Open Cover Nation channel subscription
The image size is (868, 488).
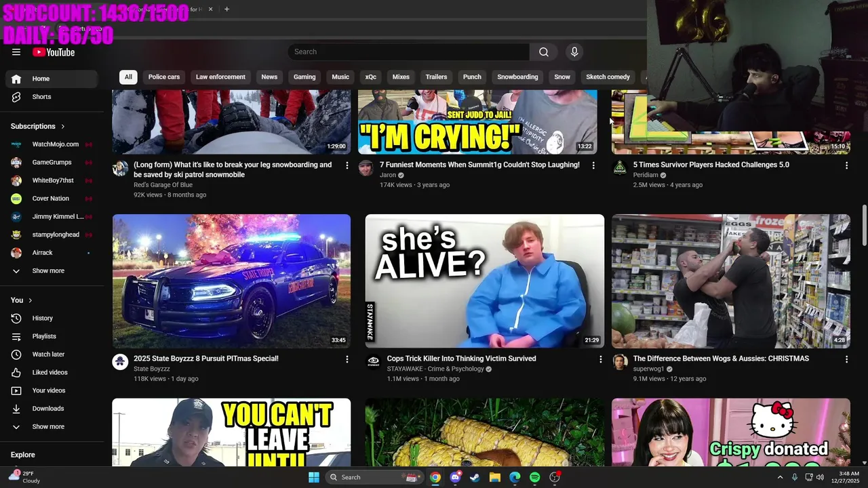[x=52, y=199]
